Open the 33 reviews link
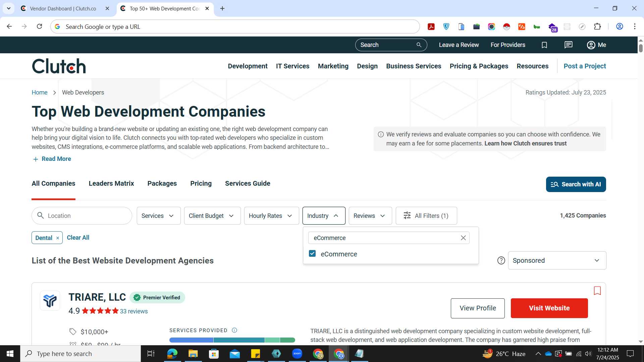Screen dimensions: 644x362 point(134,311)
